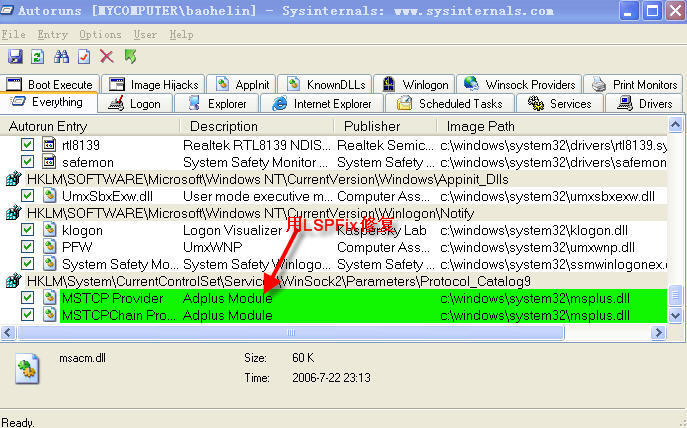Uncheck the MSTCPChain Pro... checkbox
This screenshot has width=687, height=428.
[x=27, y=315]
